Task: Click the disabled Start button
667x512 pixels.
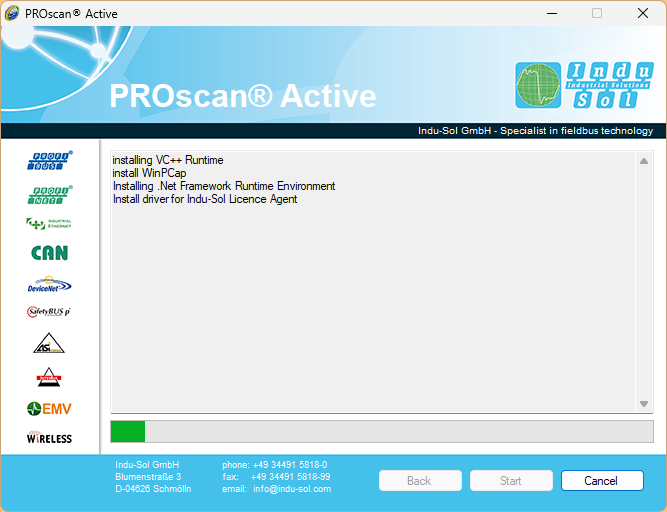Action: (x=511, y=481)
